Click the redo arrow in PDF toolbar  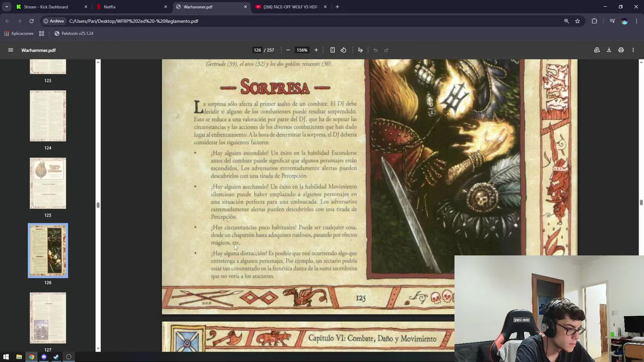coord(386,50)
